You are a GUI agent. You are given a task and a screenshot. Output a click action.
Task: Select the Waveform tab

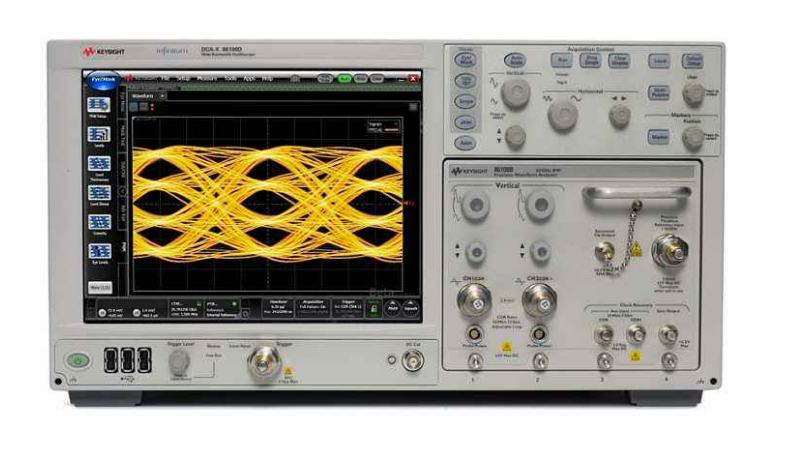143,96
